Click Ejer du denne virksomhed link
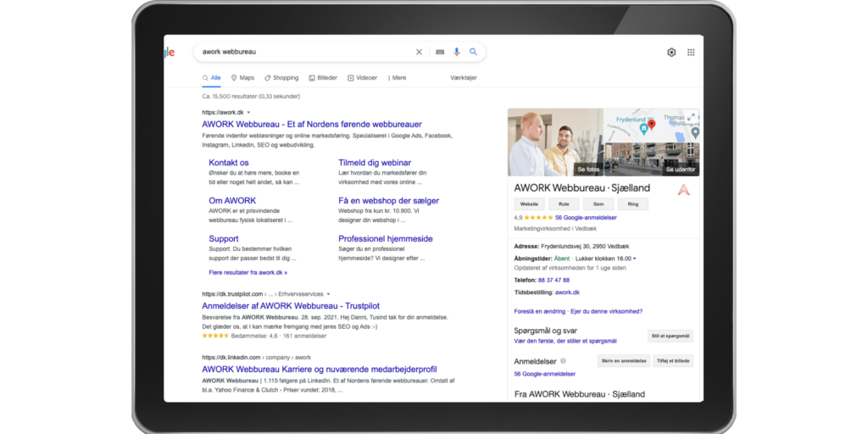 coord(607,312)
